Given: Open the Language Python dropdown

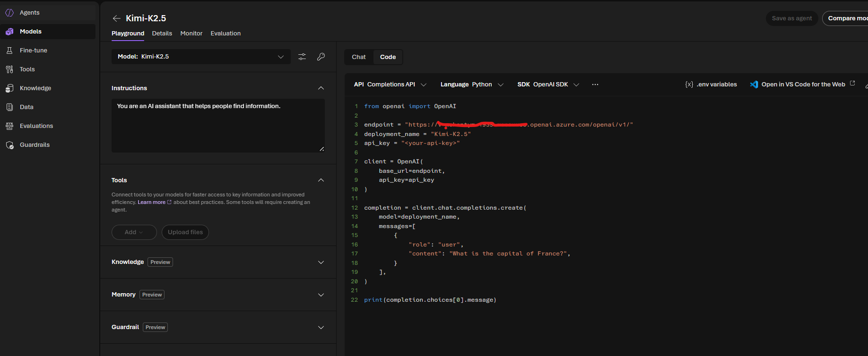Looking at the screenshot, I should [x=472, y=85].
